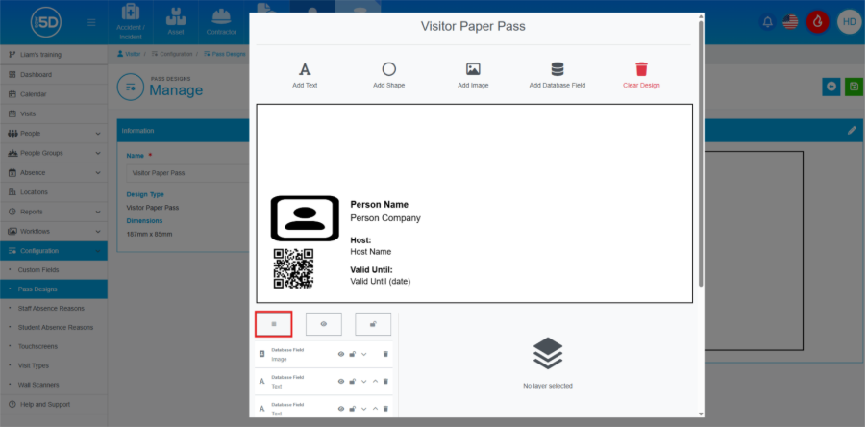Image resolution: width=868 pixels, height=427 pixels.
Task: Open Dashboard in the sidebar
Action: pos(54,75)
